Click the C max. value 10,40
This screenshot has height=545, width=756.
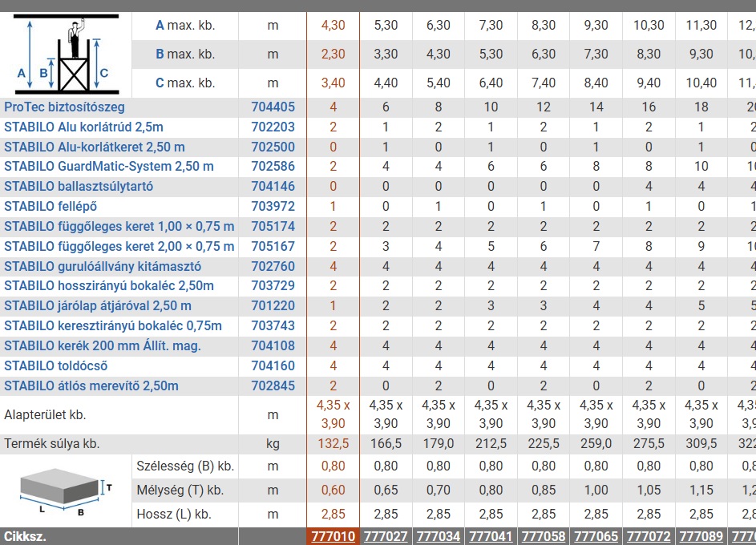tap(701, 83)
